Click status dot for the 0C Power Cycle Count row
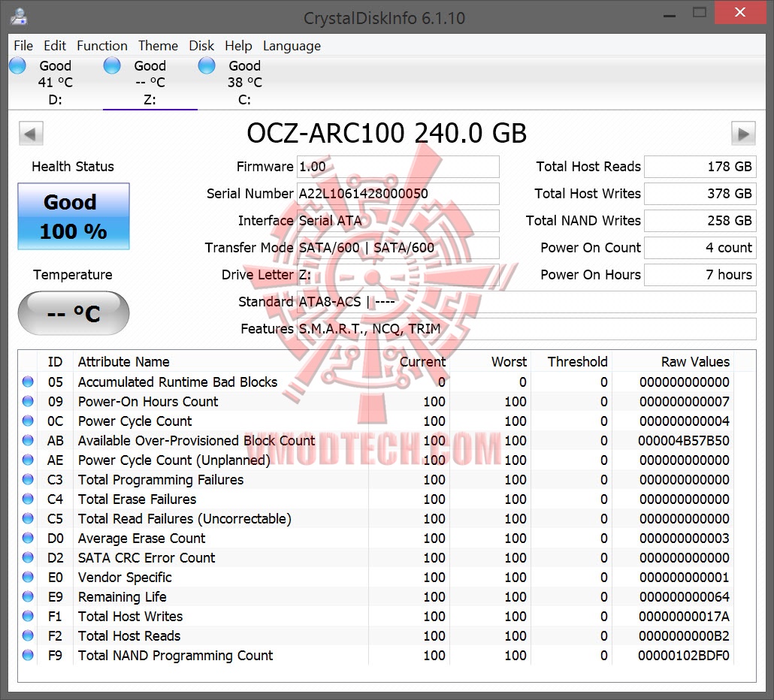Screen dimensions: 774x700 tap(28, 421)
